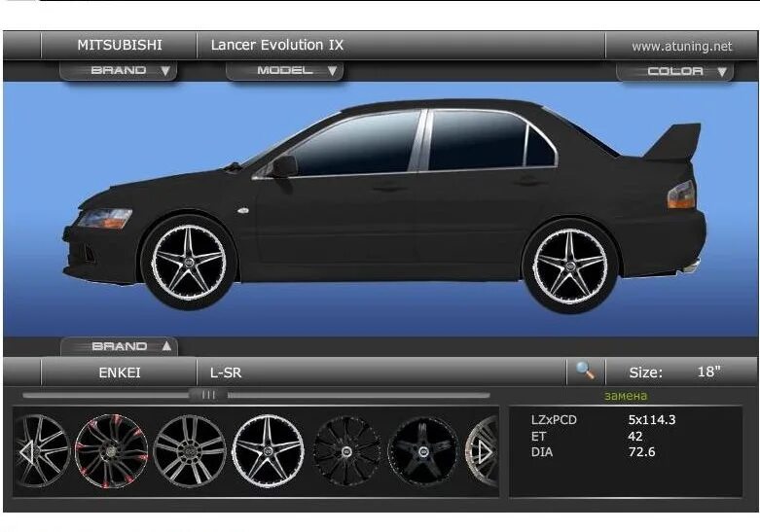Click the magnifying glass zoom icon
The width and height of the screenshot is (760, 532).
585,371
